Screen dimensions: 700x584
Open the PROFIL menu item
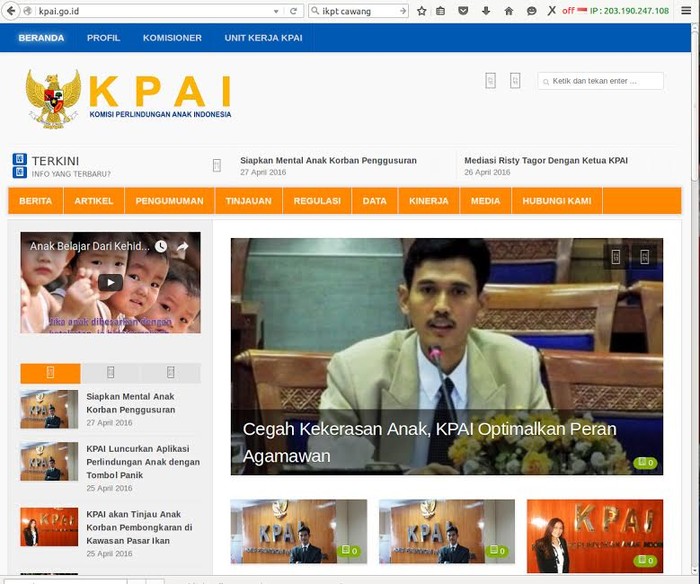(x=103, y=38)
